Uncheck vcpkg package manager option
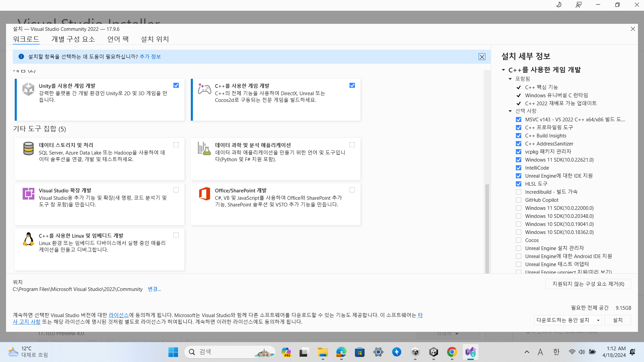Image resolution: width=644 pixels, height=362 pixels. click(519, 152)
